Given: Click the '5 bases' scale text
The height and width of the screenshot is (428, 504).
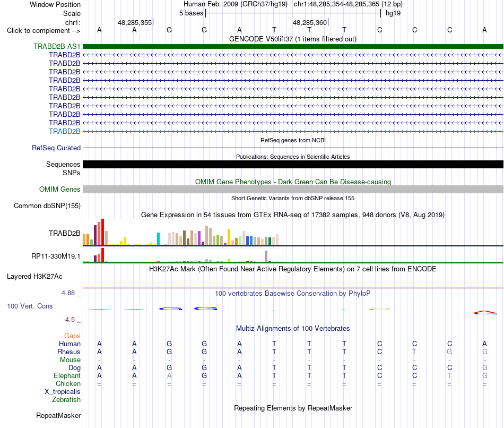Looking at the screenshot, I should pyautogui.click(x=191, y=13).
